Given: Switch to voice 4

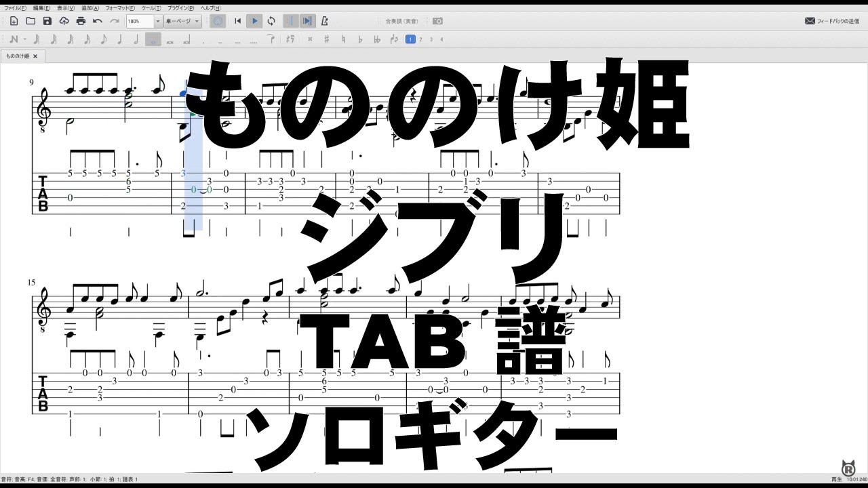Looking at the screenshot, I should 441,39.
